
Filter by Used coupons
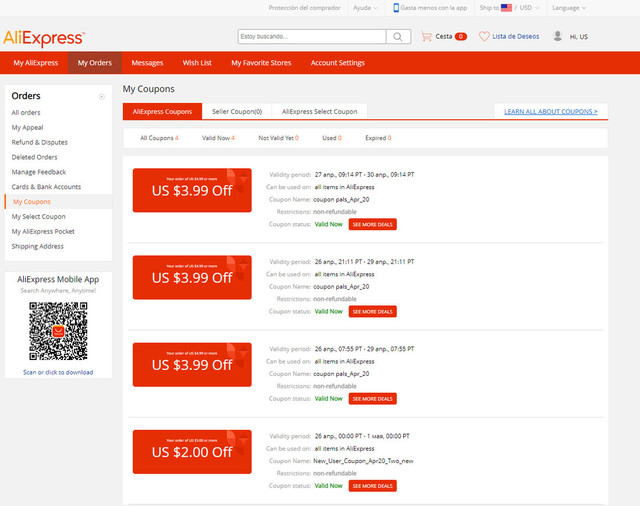[332, 138]
